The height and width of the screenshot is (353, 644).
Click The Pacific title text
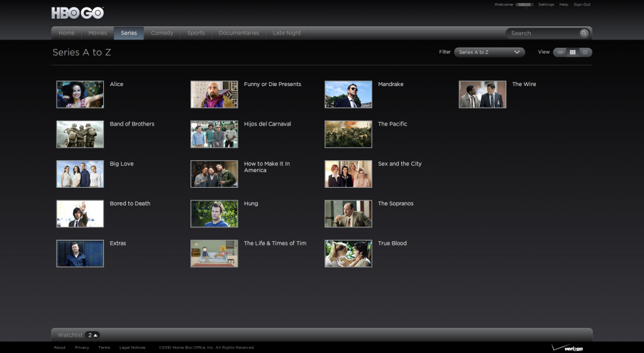click(x=392, y=124)
